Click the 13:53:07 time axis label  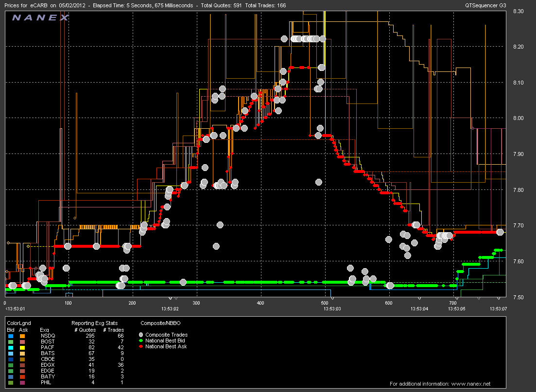point(499,309)
